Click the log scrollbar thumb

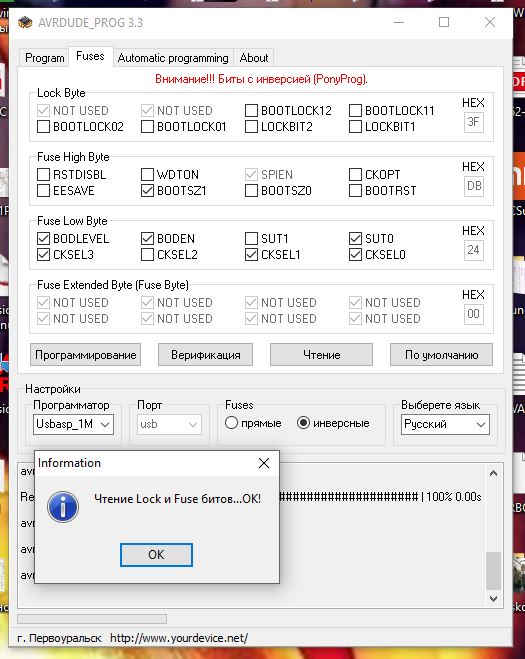[x=493, y=571]
